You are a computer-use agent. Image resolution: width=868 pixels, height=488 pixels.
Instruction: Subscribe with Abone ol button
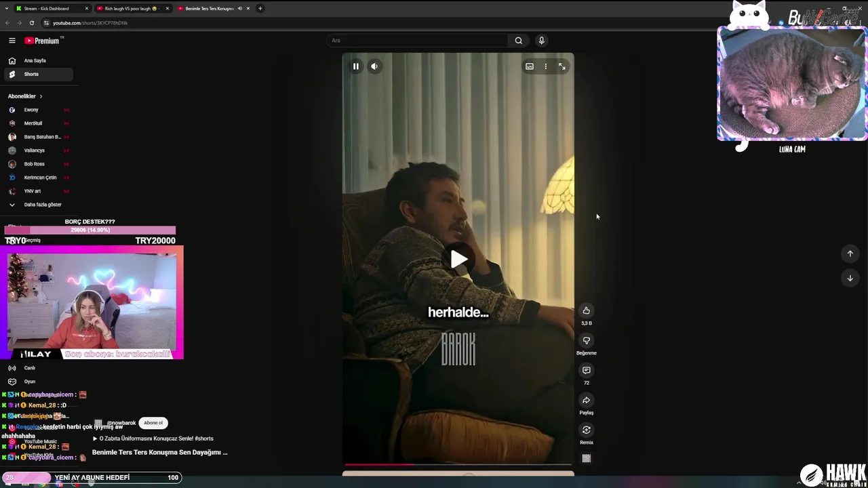pyautogui.click(x=153, y=423)
